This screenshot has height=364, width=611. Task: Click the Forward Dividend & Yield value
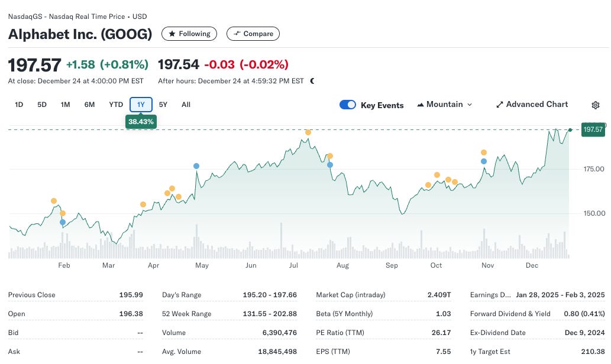click(x=584, y=314)
